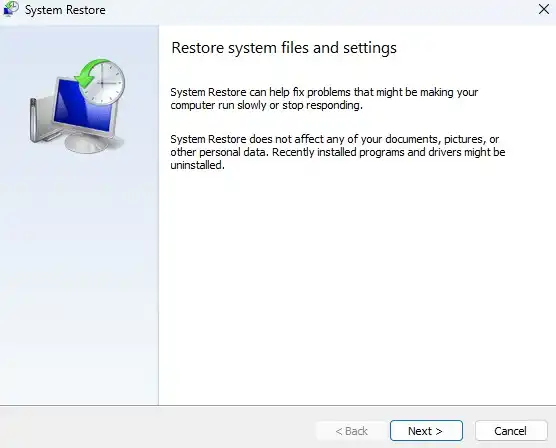Click the blue monitor screen in the illustration
This screenshot has height=448, width=556.
[82, 106]
